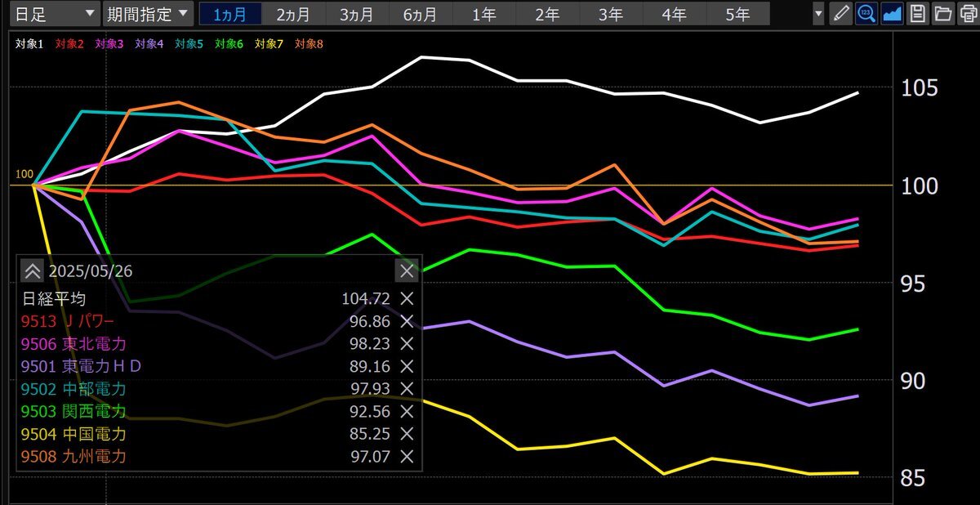This screenshot has width=980, height=505.
Task: Close the 2025/05/26 legend panel
Action: pyautogui.click(x=406, y=270)
